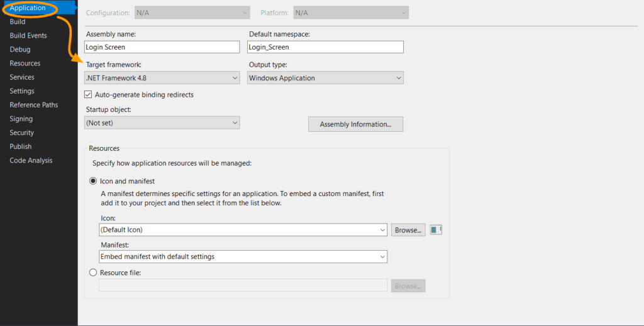Expand the Output type dropdown
The width and height of the screenshot is (644, 326).
tap(325, 78)
